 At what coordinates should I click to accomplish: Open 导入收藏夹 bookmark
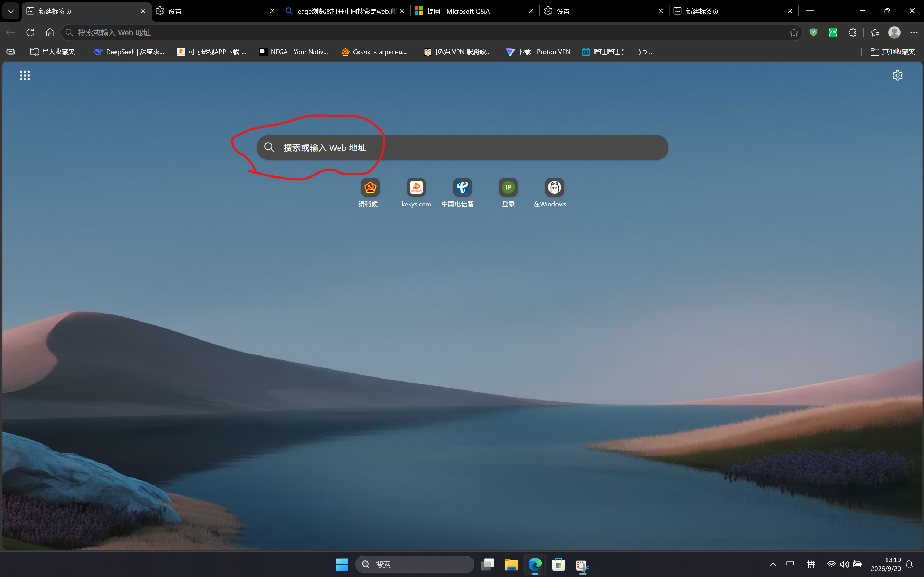[x=53, y=52]
